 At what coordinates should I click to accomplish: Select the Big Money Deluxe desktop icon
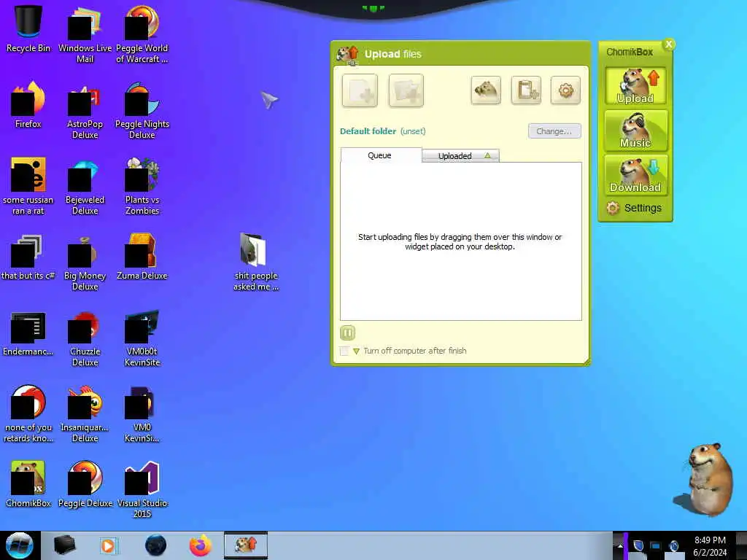[85, 262]
